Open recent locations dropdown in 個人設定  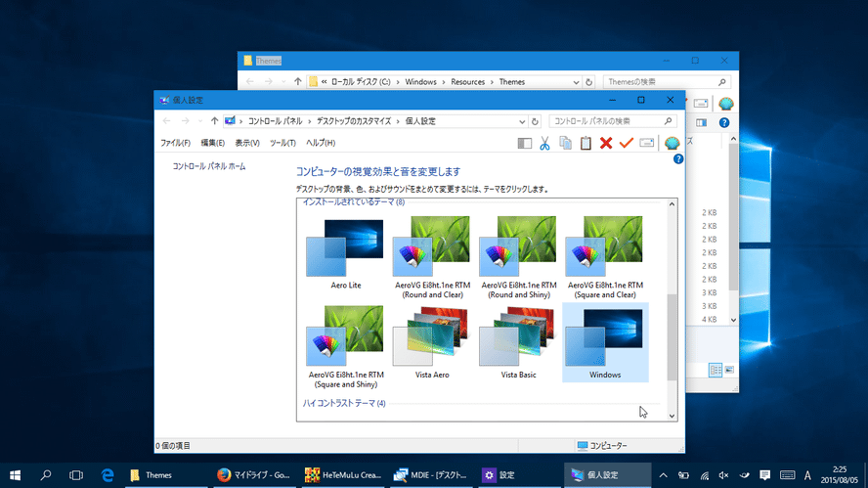(199, 121)
